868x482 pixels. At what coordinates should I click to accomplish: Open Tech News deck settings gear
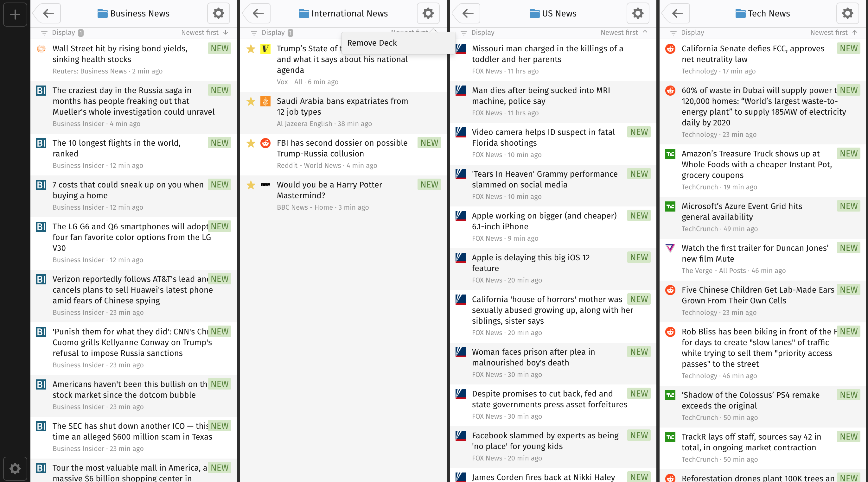(847, 14)
